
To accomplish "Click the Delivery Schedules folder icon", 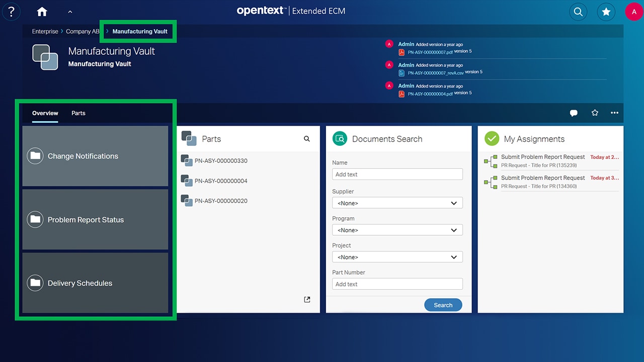I will click(x=35, y=283).
